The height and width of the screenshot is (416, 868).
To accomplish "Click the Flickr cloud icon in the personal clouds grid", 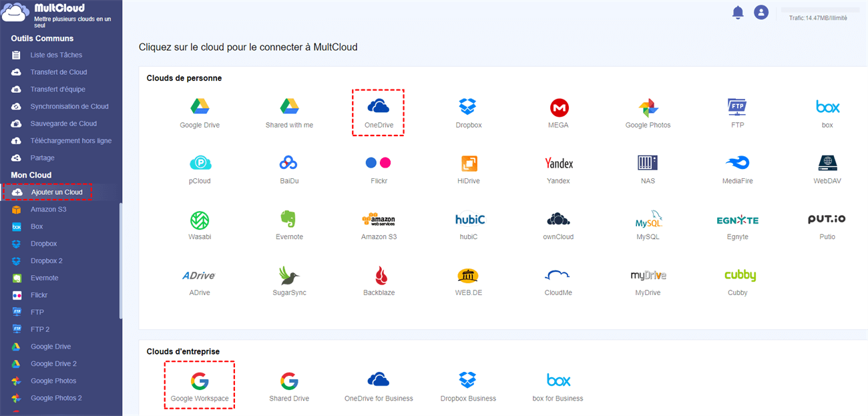I will coord(379,162).
